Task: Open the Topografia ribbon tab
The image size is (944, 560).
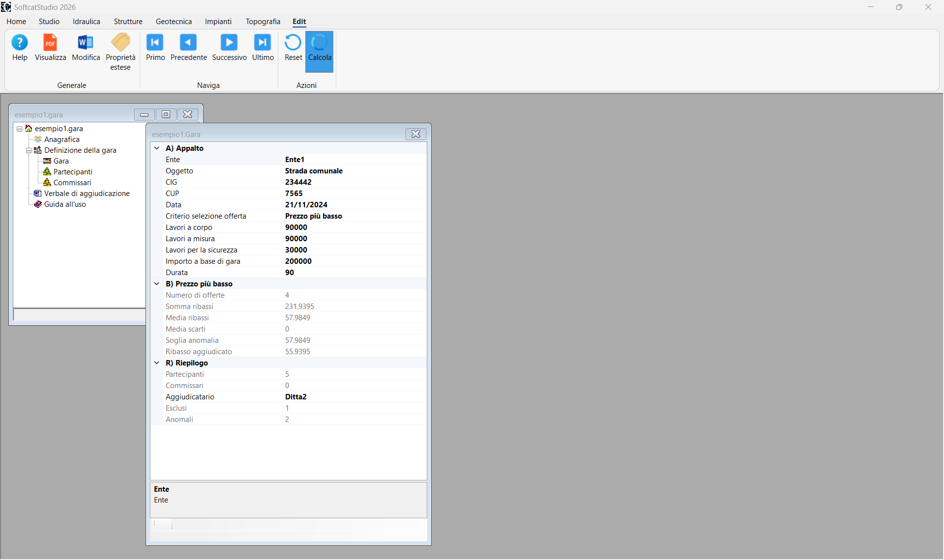Action: click(263, 22)
